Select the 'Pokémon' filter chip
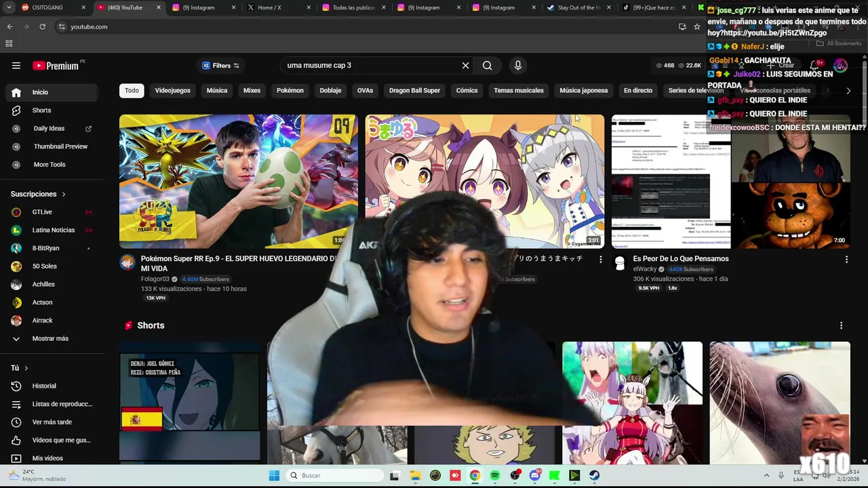Screen dimensions: 868x488 (290, 91)
